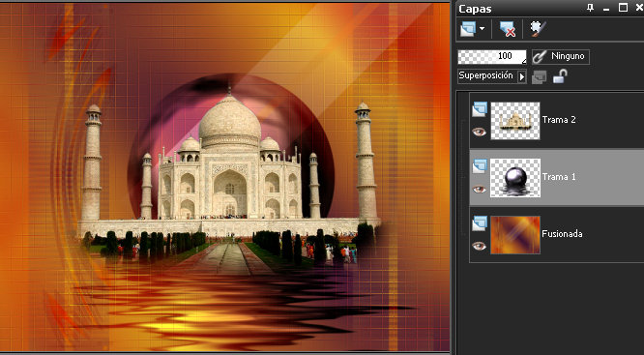Click the raster layer type icon of Fusionada

(480, 223)
